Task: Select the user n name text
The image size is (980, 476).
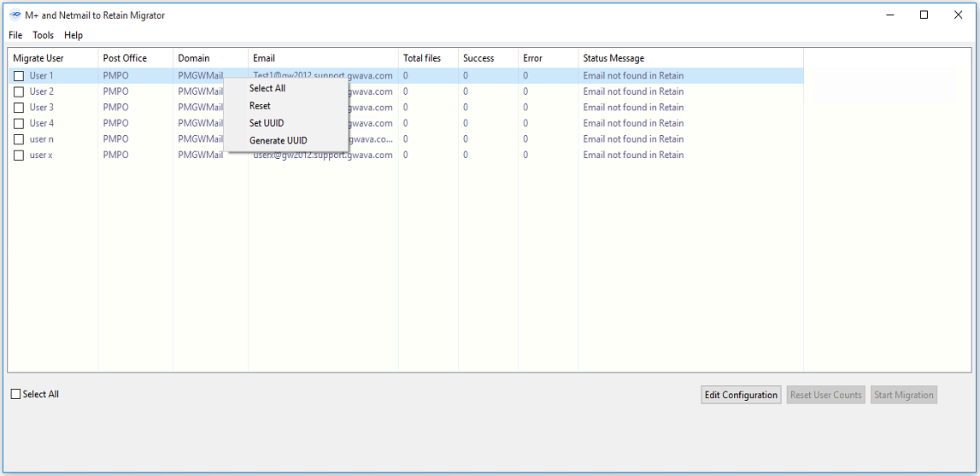Action: pyautogui.click(x=41, y=138)
